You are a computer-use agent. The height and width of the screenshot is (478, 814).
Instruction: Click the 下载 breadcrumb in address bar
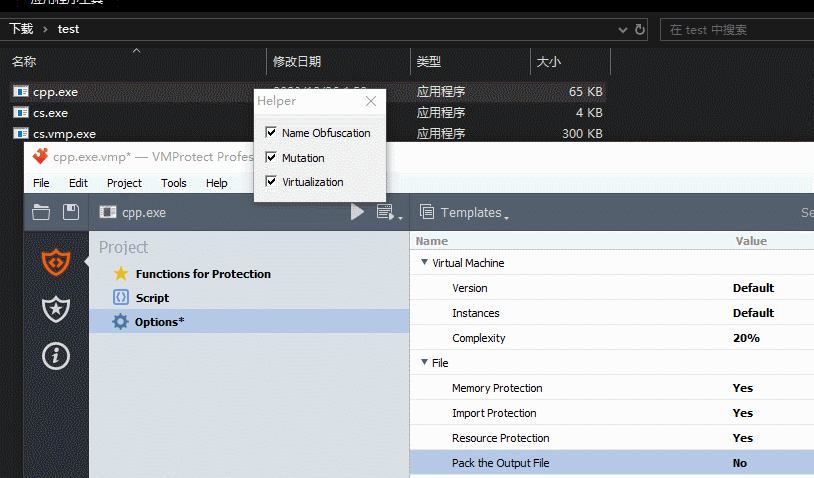click(x=21, y=29)
